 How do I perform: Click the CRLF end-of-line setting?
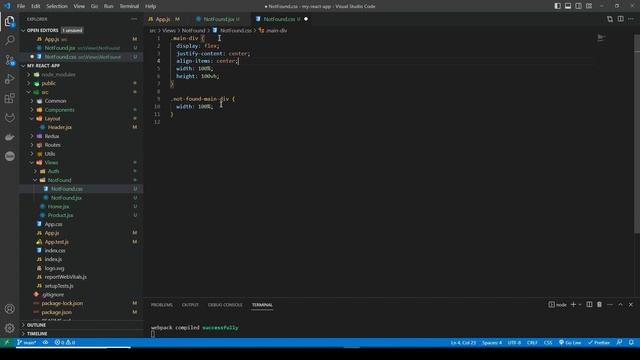click(x=532, y=342)
